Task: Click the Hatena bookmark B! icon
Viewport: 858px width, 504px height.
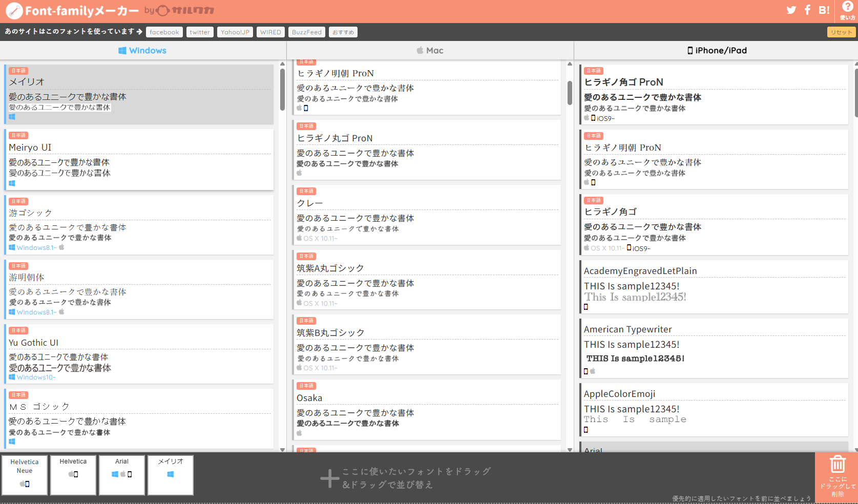Action: tap(824, 10)
